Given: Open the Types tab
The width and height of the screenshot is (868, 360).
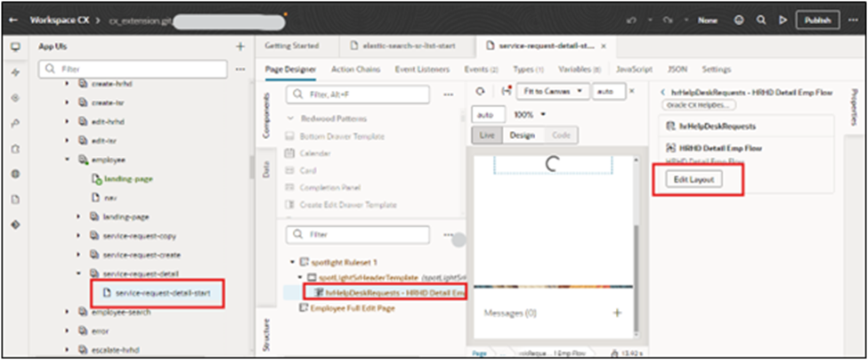Looking at the screenshot, I should (x=528, y=70).
